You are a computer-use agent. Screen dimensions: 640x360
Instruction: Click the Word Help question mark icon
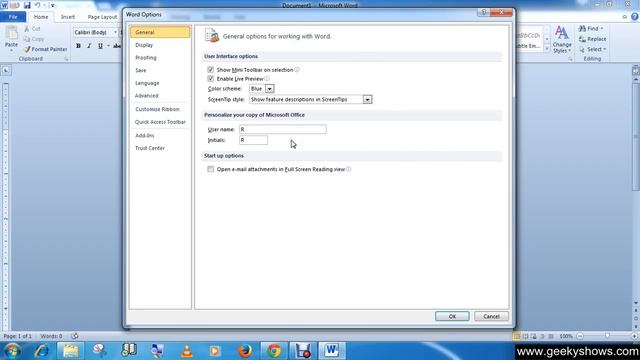635,17
